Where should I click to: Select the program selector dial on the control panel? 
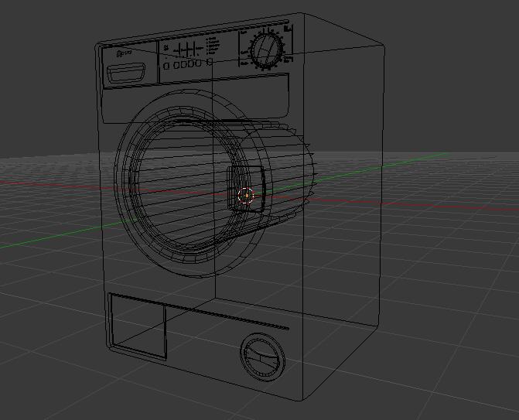point(267,50)
